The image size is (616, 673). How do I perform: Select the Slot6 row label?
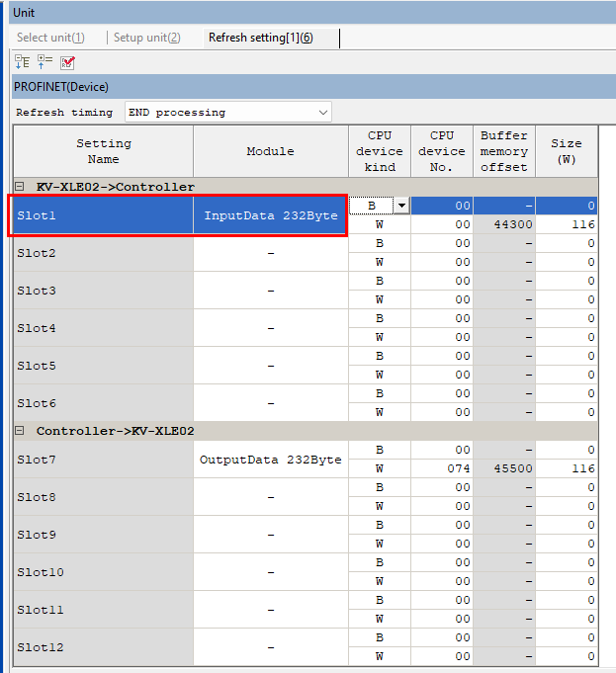click(103, 403)
